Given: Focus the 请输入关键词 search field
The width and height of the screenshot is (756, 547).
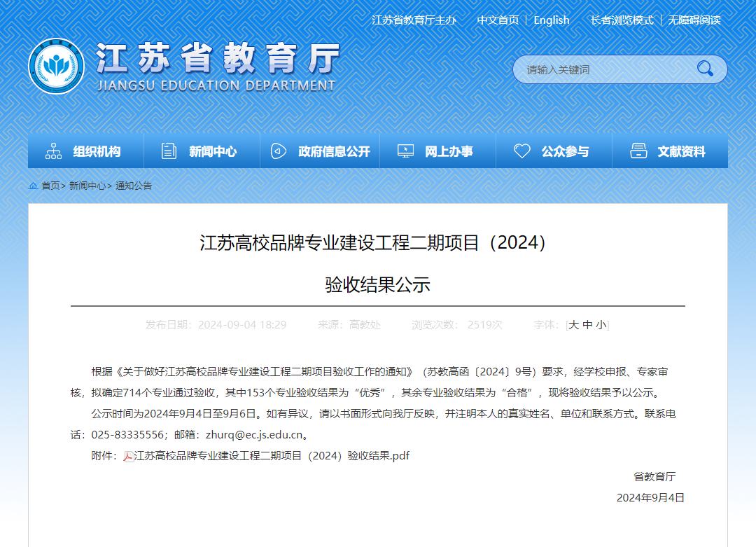Looking at the screenshot, I should click(605, 69).
